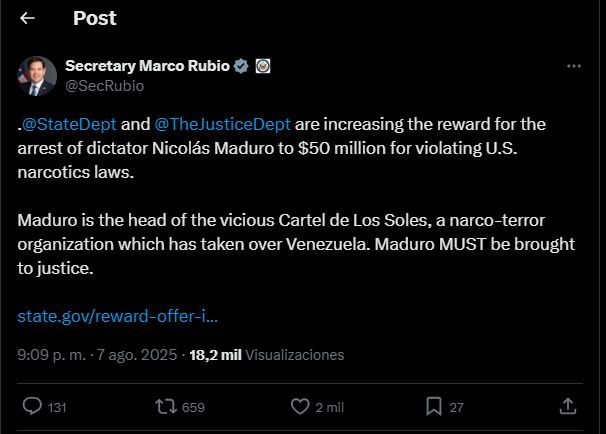Open Secretary Marco Rubio display name
606x434 pixels.
(x=148, y=66)
